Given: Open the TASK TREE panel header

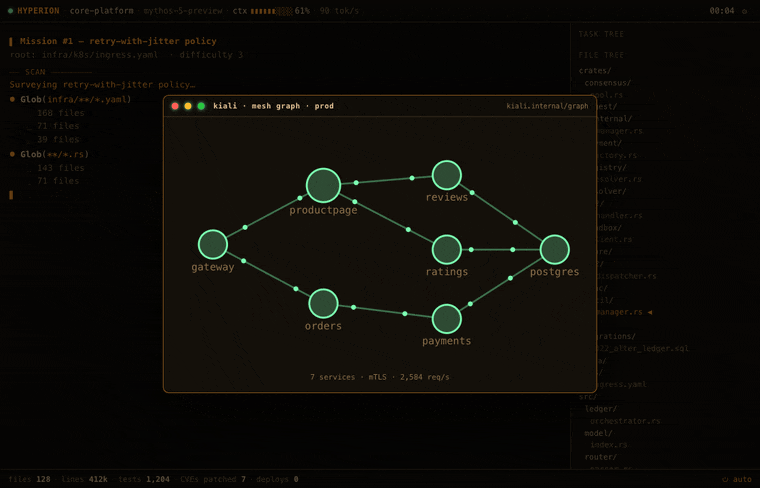Looking at the screenshot, I should 601,34.
